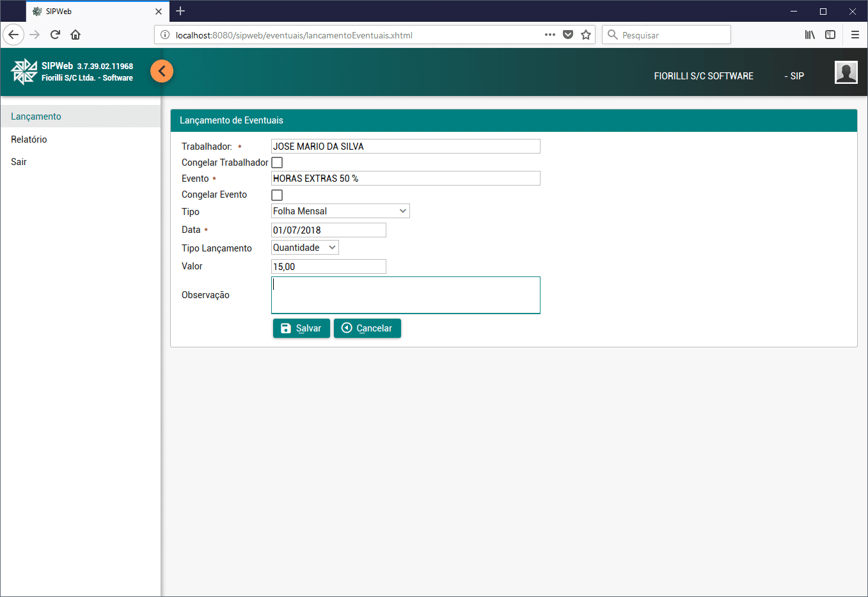Click the Valor input field
868x597 pixels.
pyautogui.click(x=328, y=267)
